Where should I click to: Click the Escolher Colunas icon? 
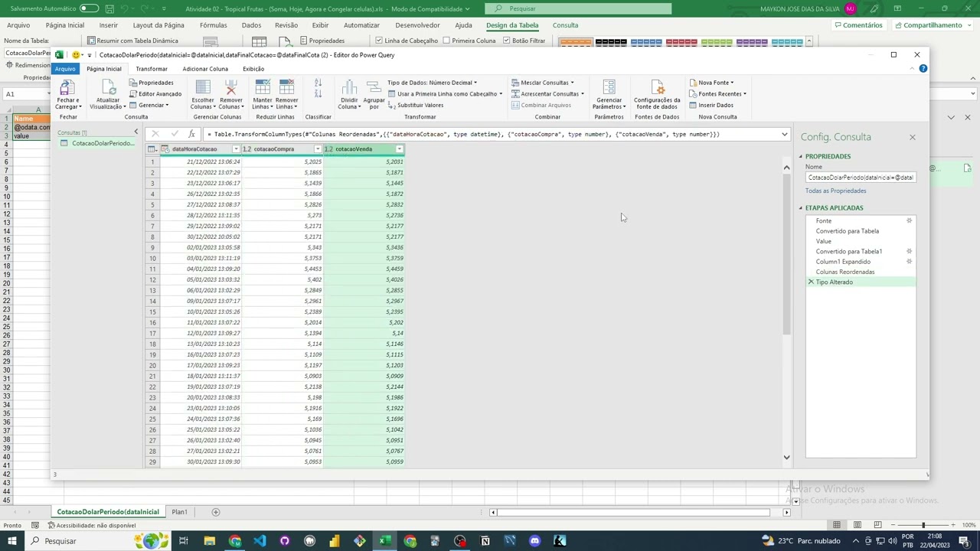click(x=203, y=87)
